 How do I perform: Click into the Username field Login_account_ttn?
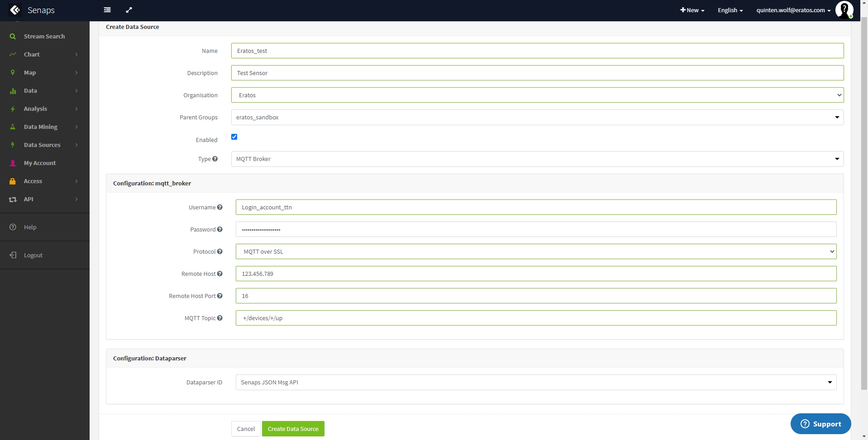[536, 207]
